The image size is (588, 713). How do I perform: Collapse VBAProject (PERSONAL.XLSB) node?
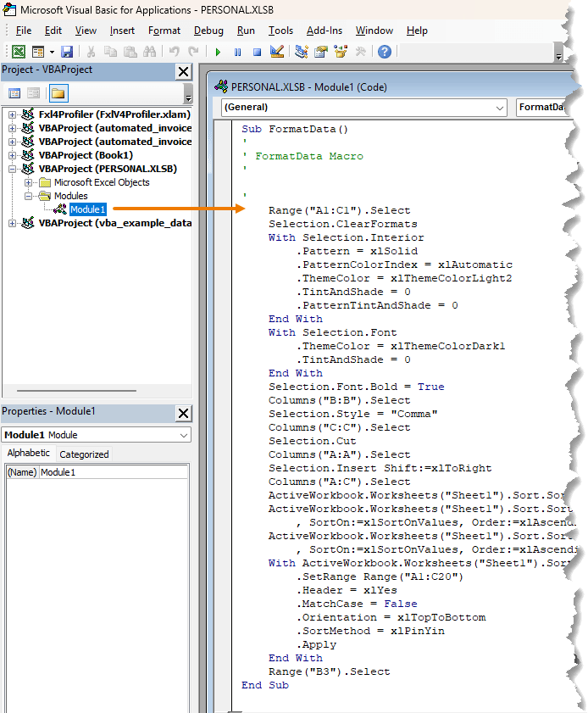point(12,170)
